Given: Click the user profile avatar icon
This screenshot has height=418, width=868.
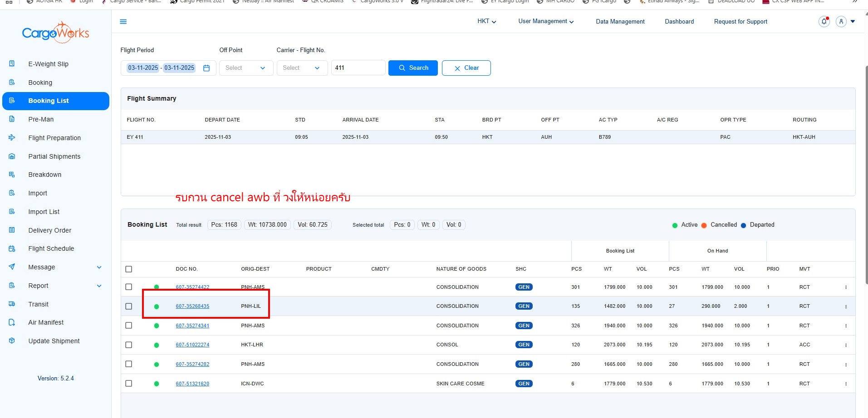Looking at the screenshot, I should 841,21.
